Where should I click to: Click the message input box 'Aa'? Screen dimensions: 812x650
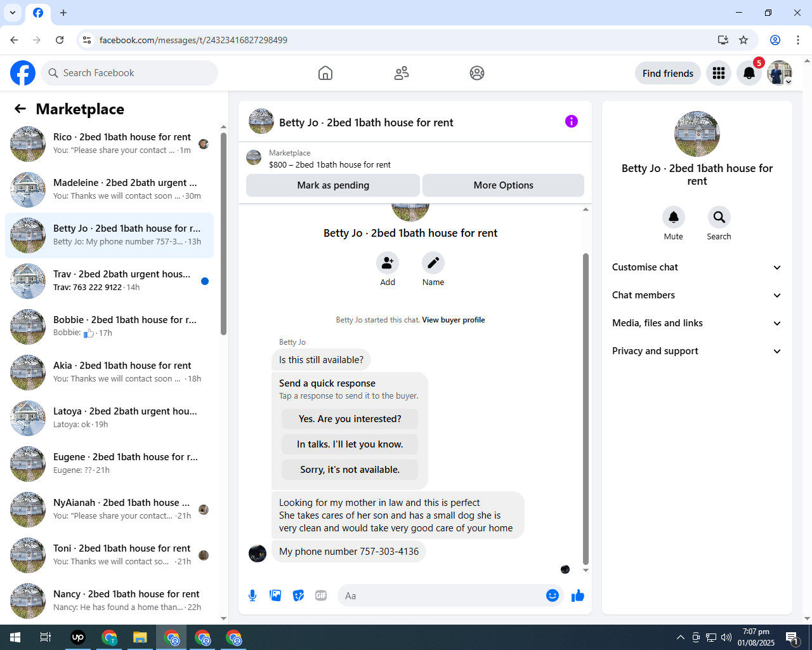click(443, 595)
